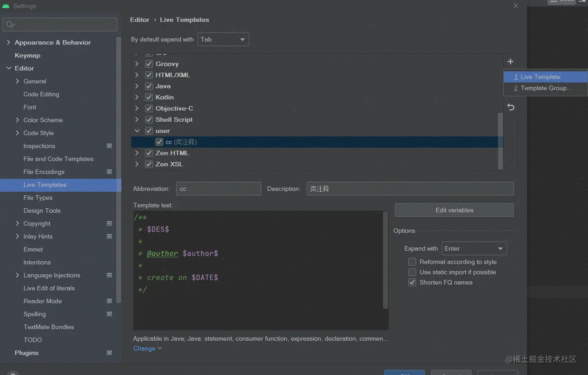Expand the Groovy template group
Viewport: 588px width, 375px height.
coord(137,64)
